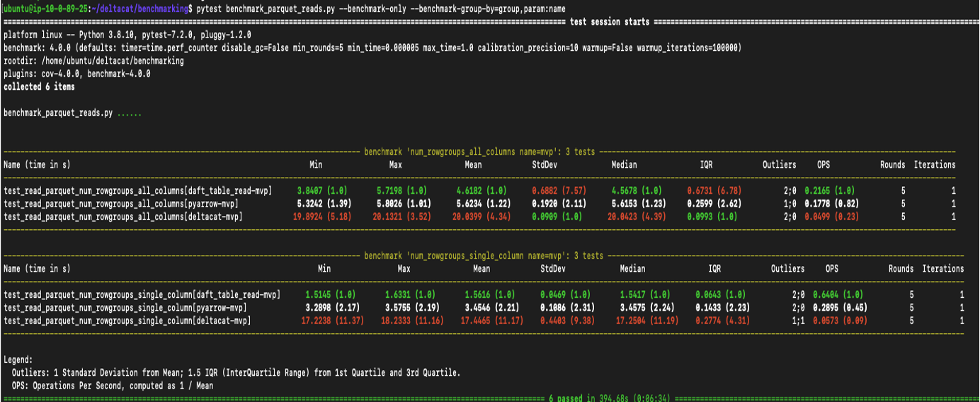Click the 'num_rowgroups_all_columns name=mvp' benchmark title
The height and width of the screenshot is (402, 980).
[x=479, y=152]
